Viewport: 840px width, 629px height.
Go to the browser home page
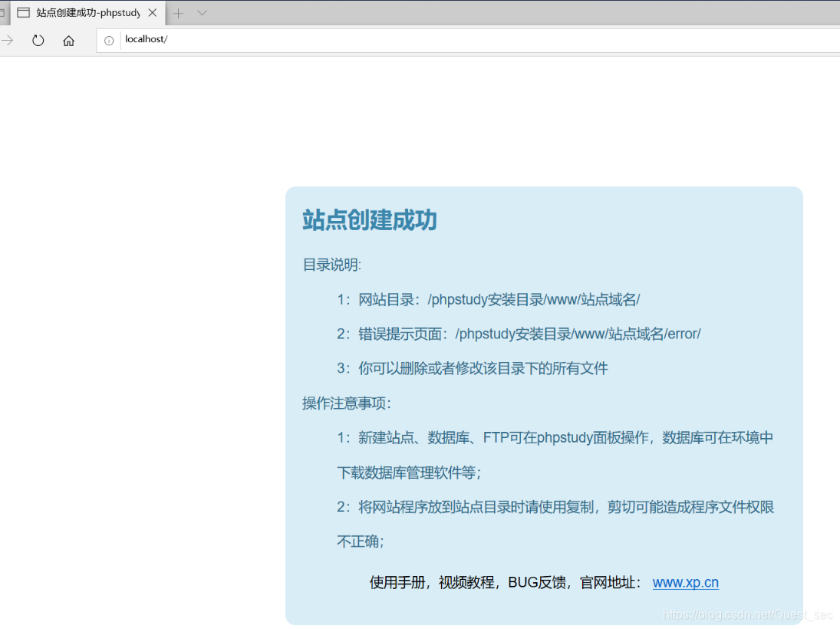[68, 41]
